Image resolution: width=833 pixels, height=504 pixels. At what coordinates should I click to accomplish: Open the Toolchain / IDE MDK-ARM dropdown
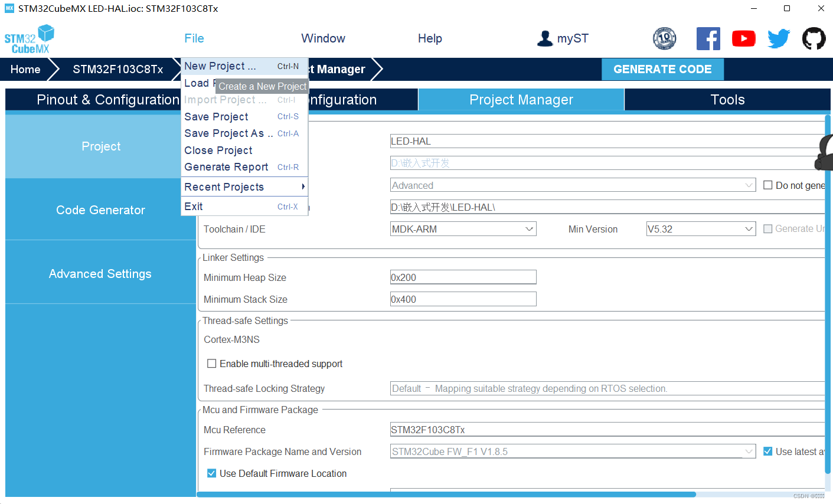point(463,229)
